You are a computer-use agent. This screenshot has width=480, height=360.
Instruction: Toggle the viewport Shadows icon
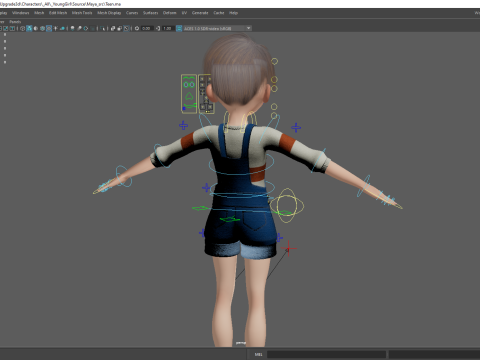(62, 28)
